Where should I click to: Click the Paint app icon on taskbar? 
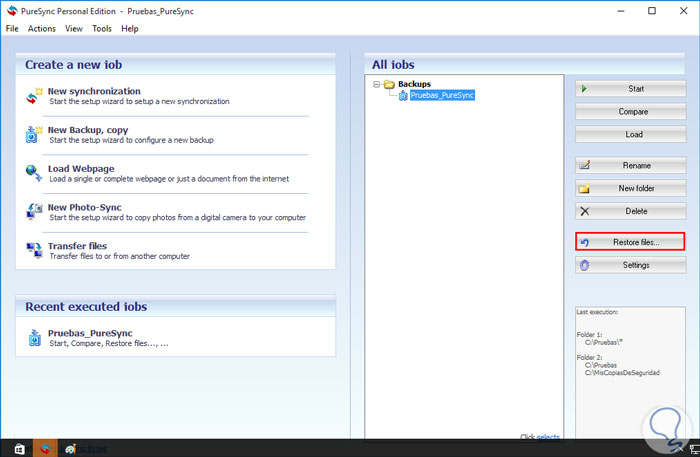[70, 449]
